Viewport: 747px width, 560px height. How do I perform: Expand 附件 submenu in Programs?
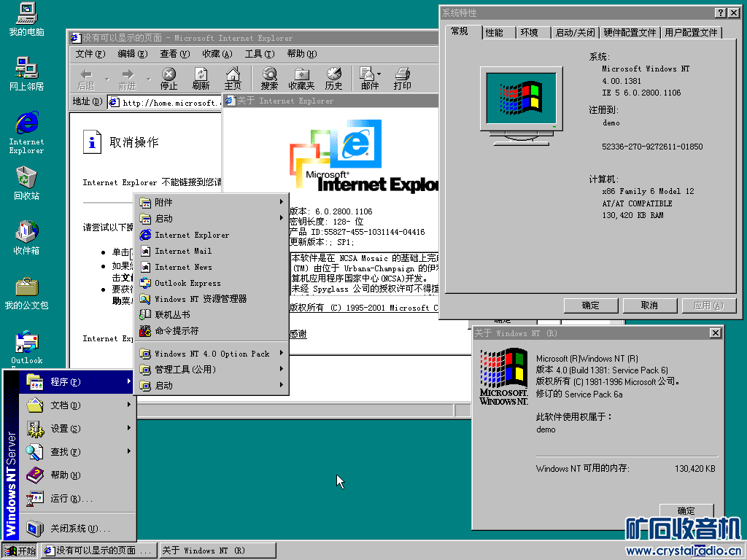pyautogui.click(x=212, y=203)
